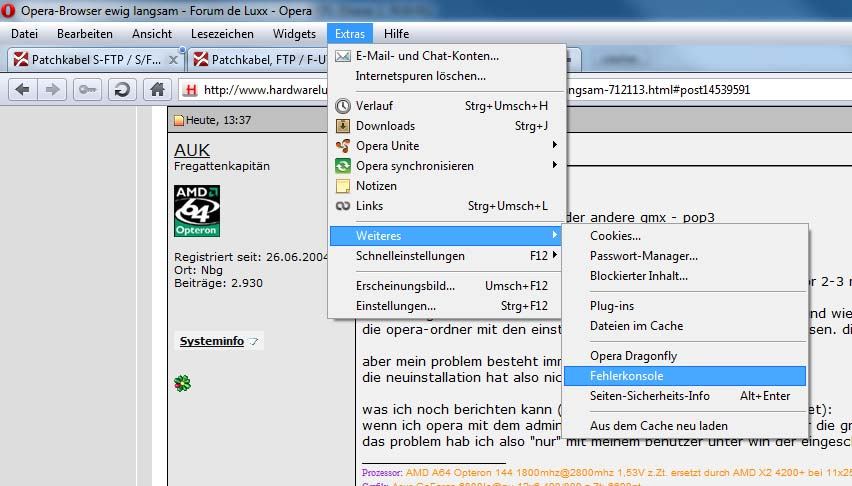Open the Bearbeiten menu

tap(85, 34)
